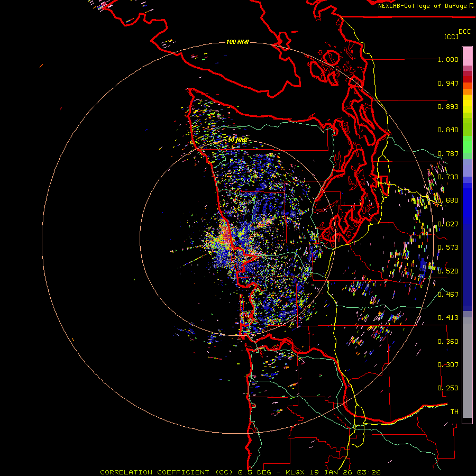Select the 0.947 scale value

tap(448, 83)
